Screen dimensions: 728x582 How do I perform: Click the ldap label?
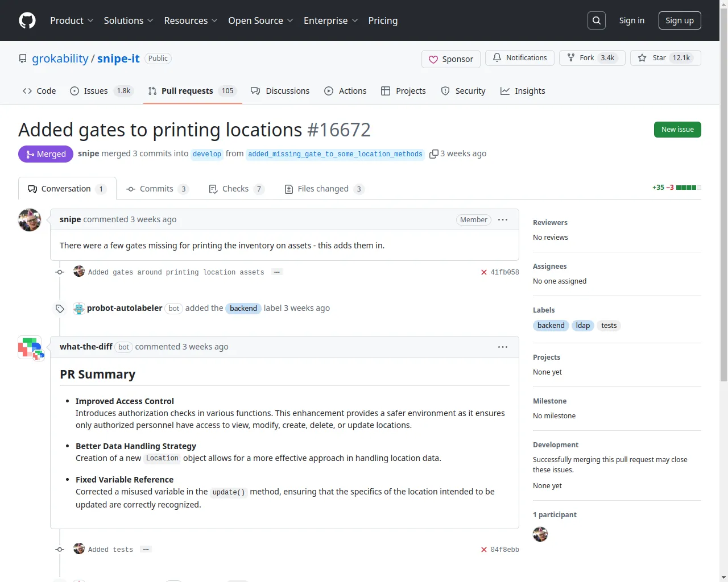[583, 326]
